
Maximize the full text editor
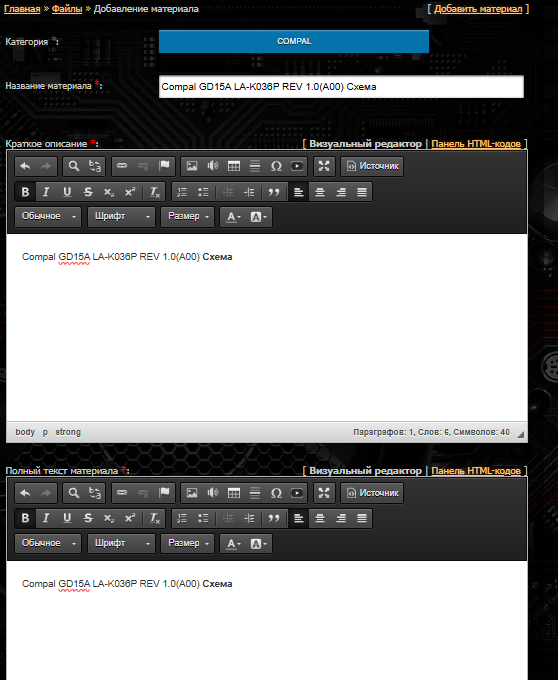324,493
